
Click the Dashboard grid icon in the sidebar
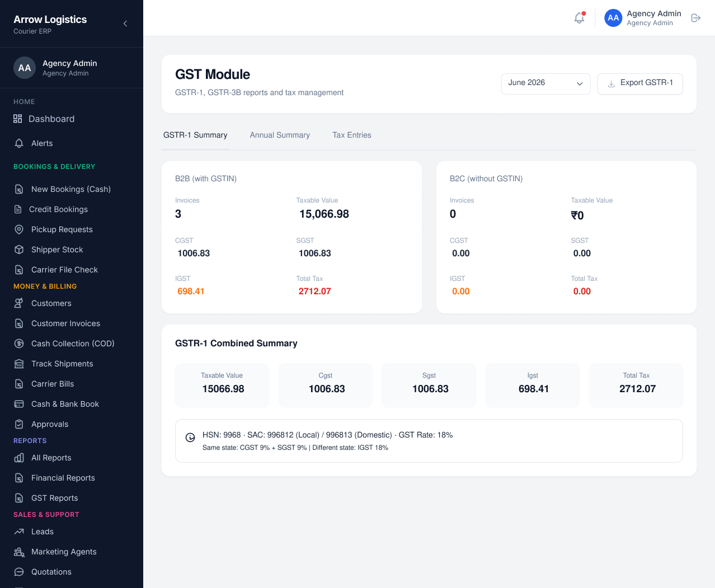coord(18,119)
